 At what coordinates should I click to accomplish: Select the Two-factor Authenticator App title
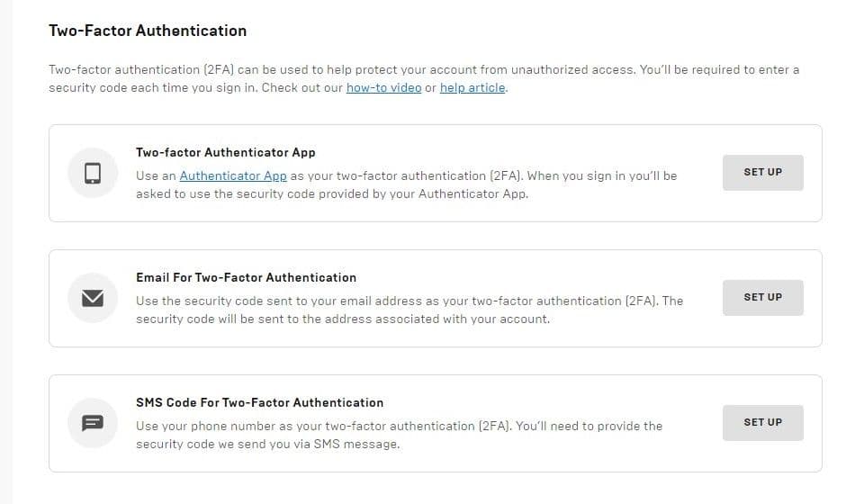click(226, 152)
